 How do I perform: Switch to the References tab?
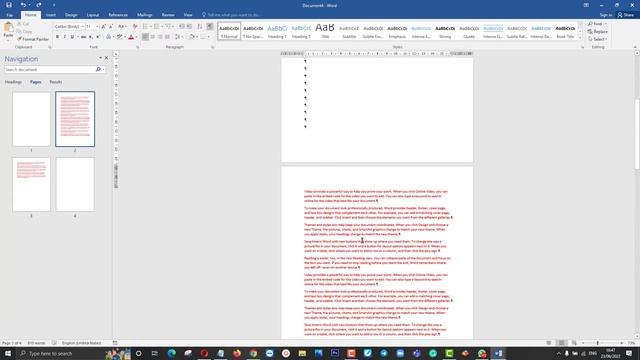(118, 15)
